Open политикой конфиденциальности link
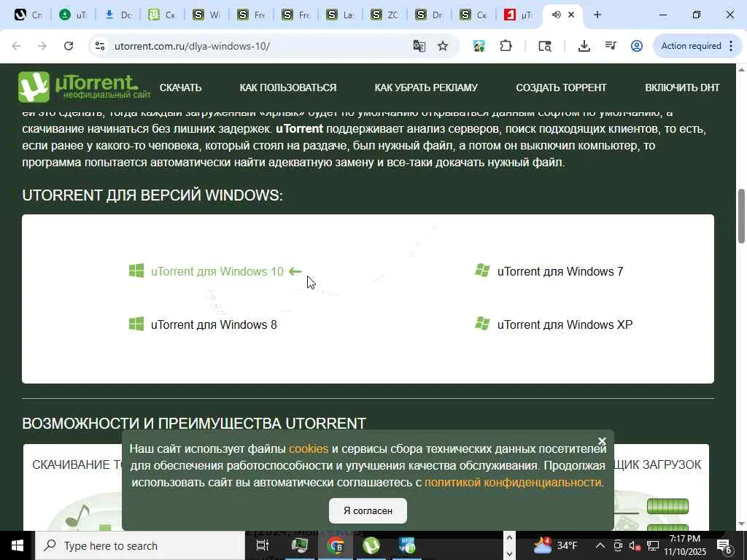This screenshot has width=747, height=560. (513, 483)
